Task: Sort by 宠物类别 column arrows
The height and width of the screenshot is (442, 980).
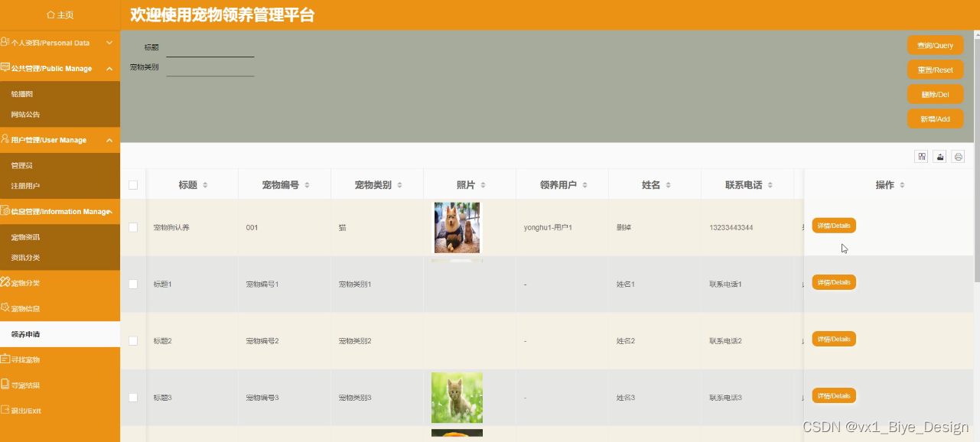Action: (x=399, y=185)
